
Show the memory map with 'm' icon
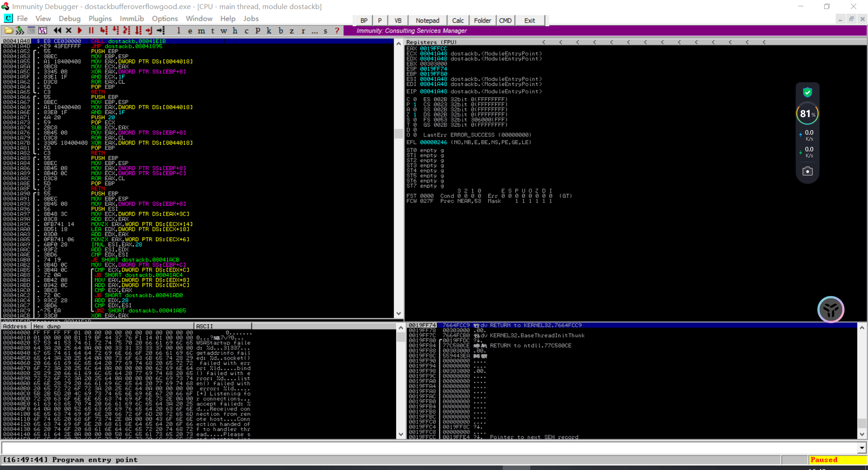201,31
